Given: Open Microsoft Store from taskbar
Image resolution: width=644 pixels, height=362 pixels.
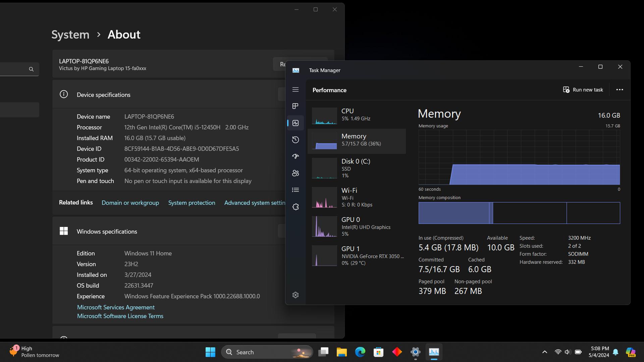Looking at the screenshot, I should 379,352.
